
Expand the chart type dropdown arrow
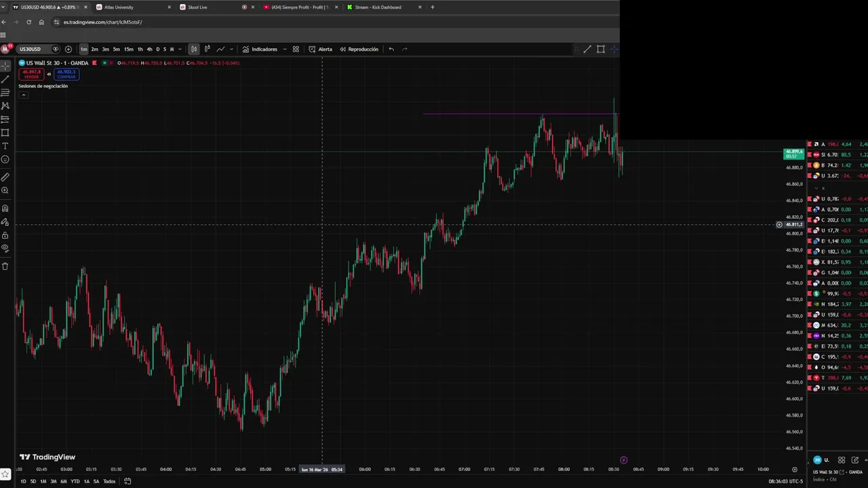click(231, 49)
